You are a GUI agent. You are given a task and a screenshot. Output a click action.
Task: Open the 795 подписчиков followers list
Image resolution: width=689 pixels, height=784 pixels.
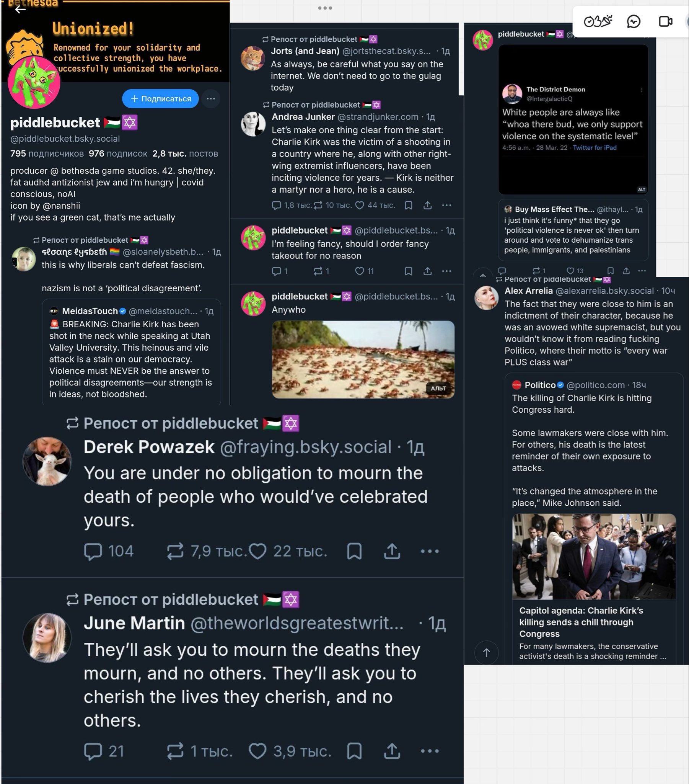47,154
